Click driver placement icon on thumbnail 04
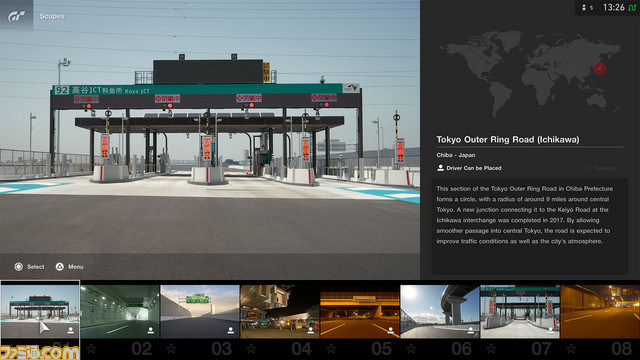Image resolution: width=640 pixels, height=360 pixels. [311, 330]
